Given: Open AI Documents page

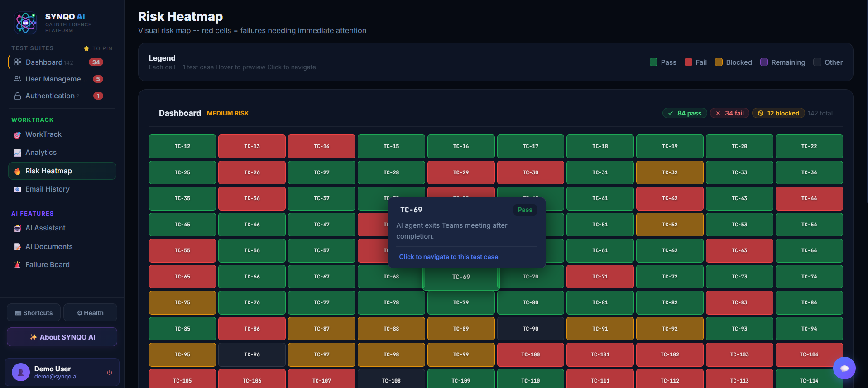Looking at the screenshot, I should (62, 247).
